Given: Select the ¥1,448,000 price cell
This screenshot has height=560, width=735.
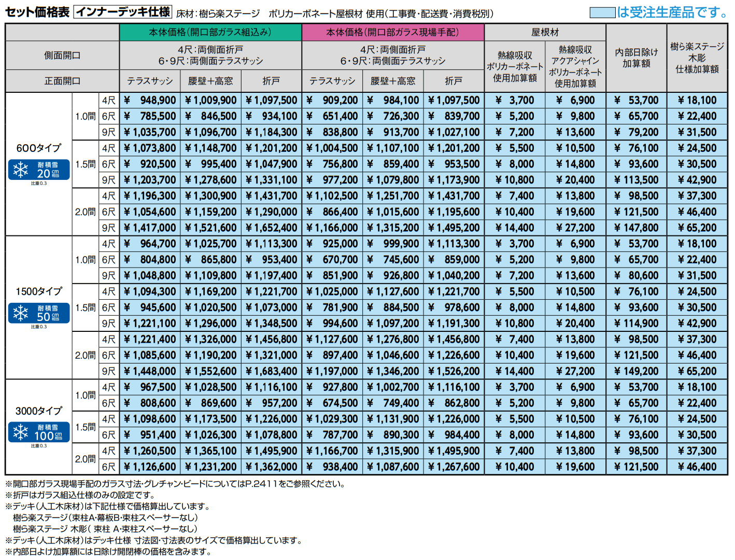Looking at the screenshot, I should tap(150, 371).
